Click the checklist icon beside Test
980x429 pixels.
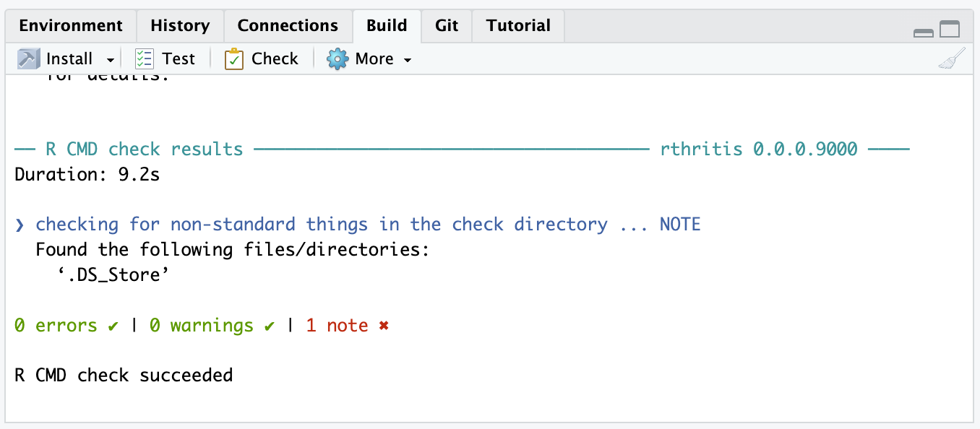point(145,58)
